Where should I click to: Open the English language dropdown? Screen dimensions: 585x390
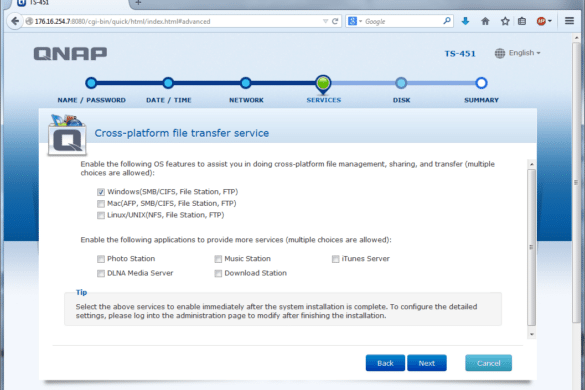click(525, 53)
